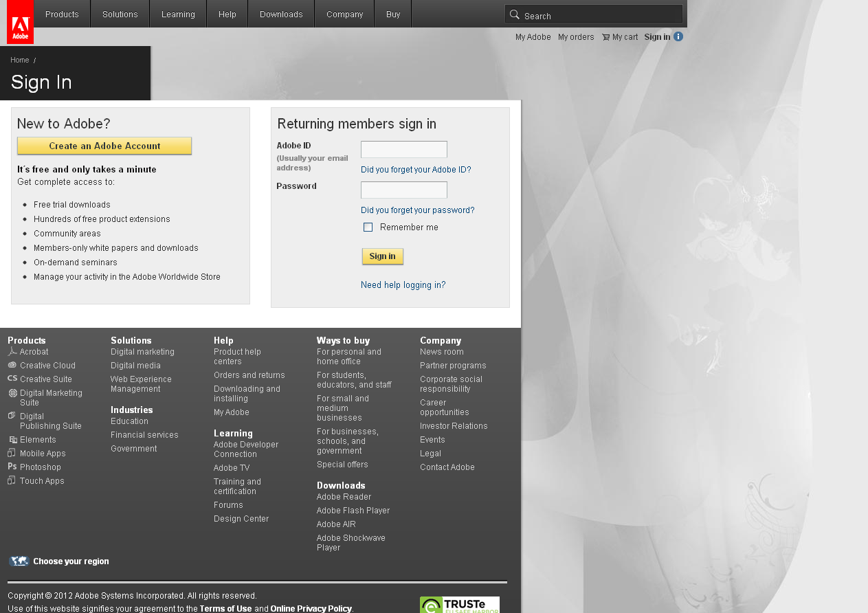Screen dimensions: 868x613
Task: Click Online Privacy Policy link
Action: 311,609
